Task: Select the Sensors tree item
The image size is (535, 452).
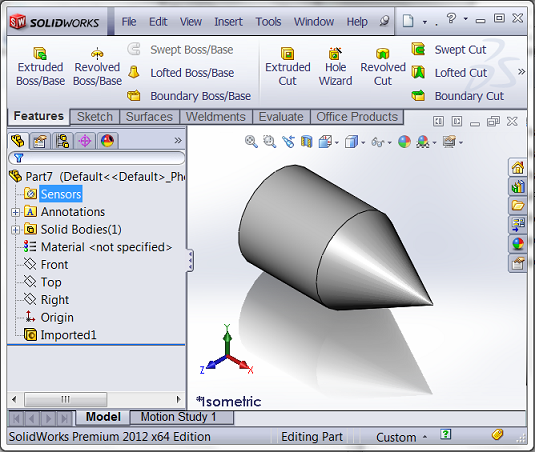Action: [61, 194]
